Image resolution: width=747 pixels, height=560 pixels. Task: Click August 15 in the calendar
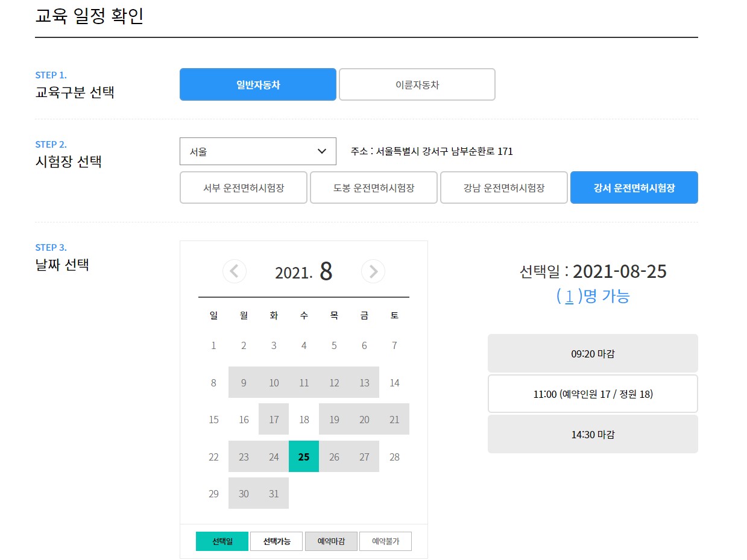213,420
